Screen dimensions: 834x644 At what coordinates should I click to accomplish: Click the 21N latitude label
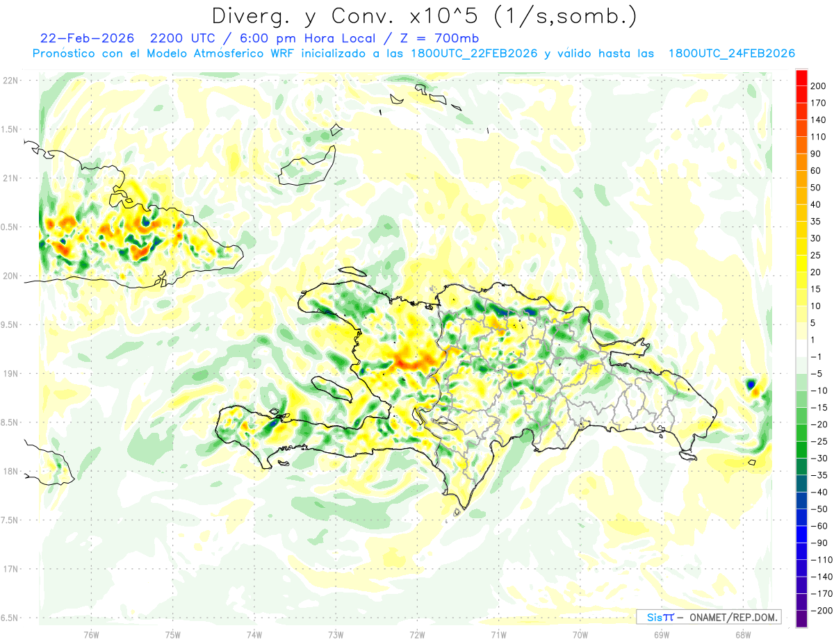pos(11,178)
